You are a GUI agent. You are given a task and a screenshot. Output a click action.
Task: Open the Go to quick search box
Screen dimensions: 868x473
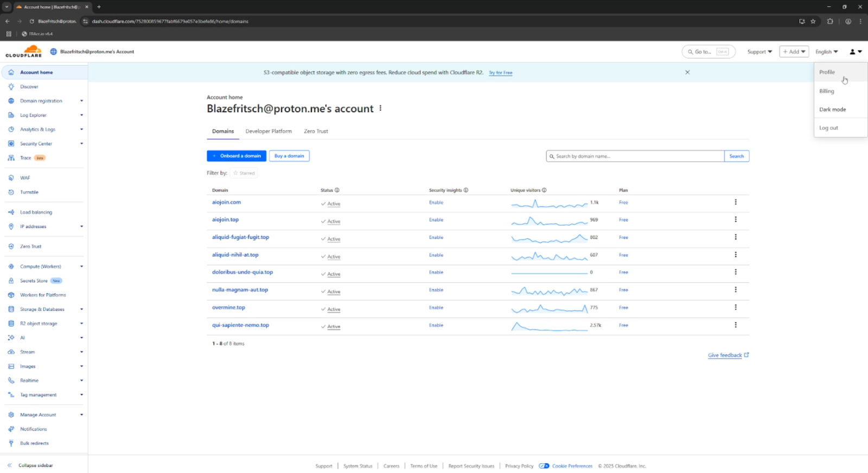click(709, 52)
